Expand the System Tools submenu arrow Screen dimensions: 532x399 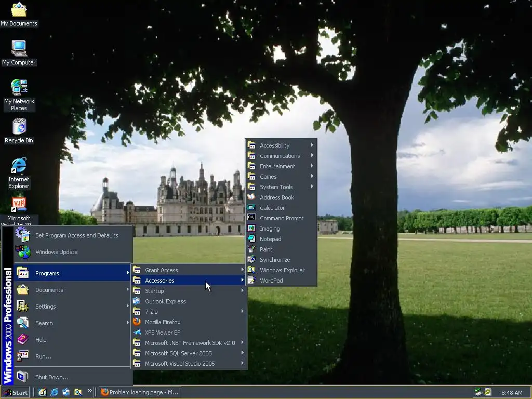312,187
